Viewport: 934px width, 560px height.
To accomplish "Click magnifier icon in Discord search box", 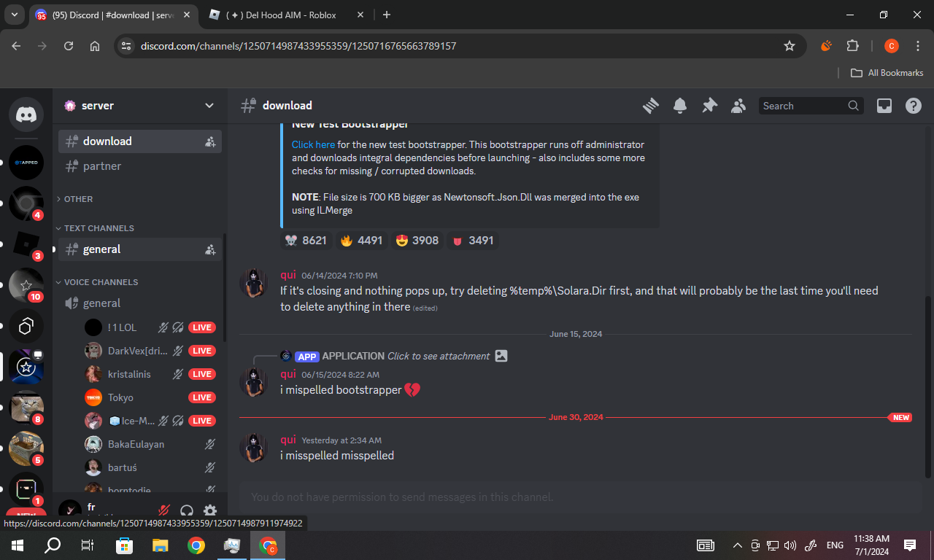I will (853, 106).
